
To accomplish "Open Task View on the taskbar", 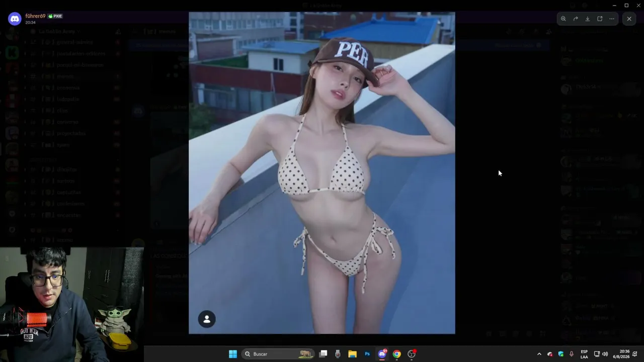I will pyautogui.click(x=324, y=354).
